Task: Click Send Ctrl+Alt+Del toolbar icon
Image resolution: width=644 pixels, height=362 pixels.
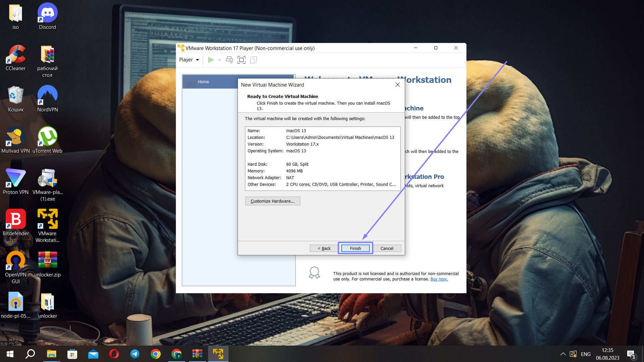Action: tap(229, 60)
